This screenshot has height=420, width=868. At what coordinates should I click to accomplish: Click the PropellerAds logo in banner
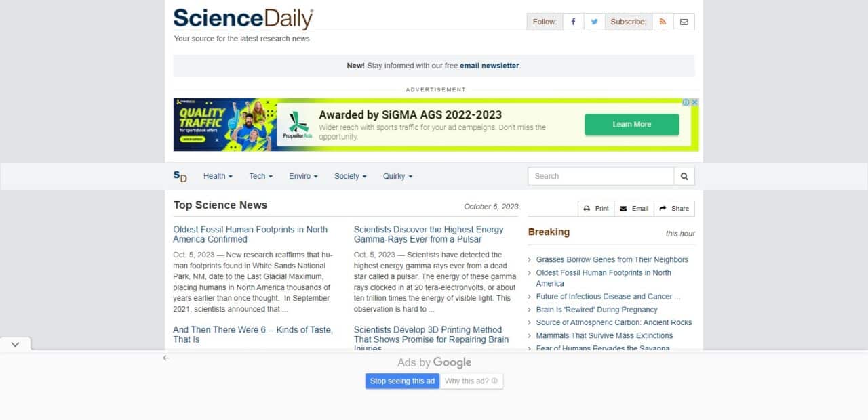[298, 125]
